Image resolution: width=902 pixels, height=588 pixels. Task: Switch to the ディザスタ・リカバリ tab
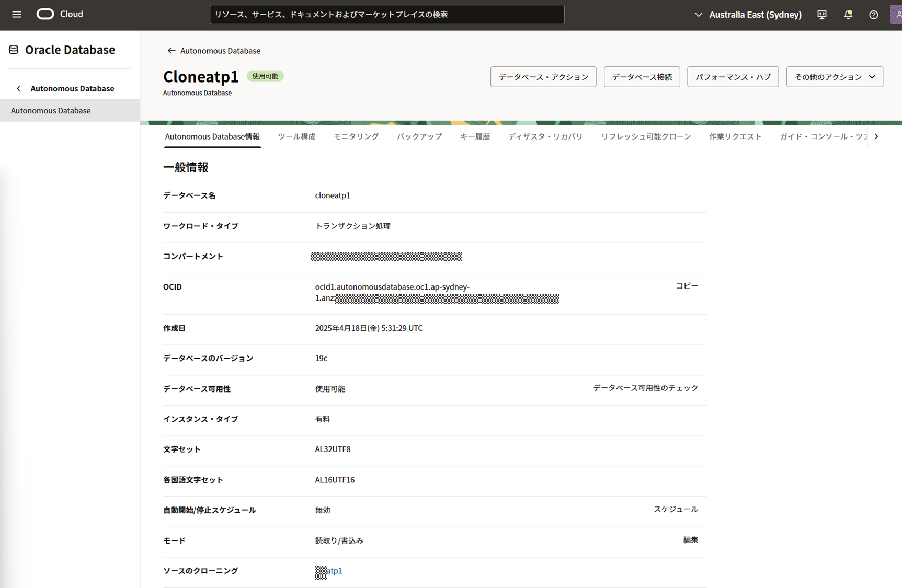tap(545, 136)
